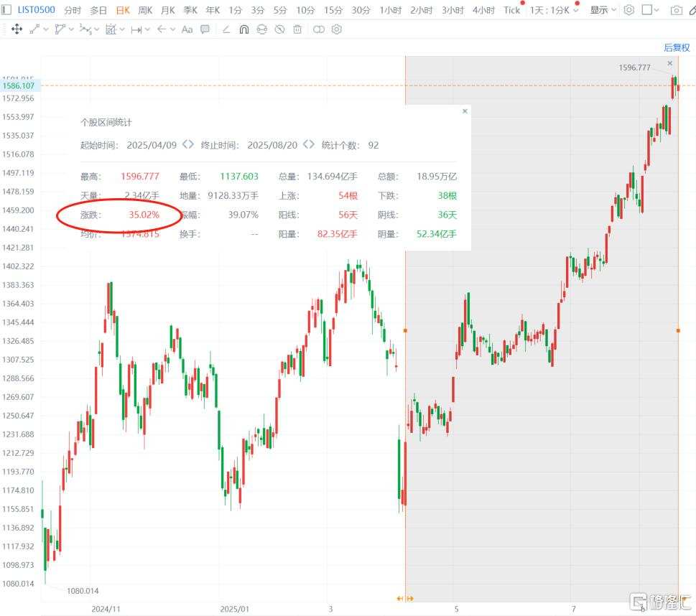Expand the 显示 display dropdown
This screenshot has width=696, height=616.
pyautogui.click(x=603, y=10)
